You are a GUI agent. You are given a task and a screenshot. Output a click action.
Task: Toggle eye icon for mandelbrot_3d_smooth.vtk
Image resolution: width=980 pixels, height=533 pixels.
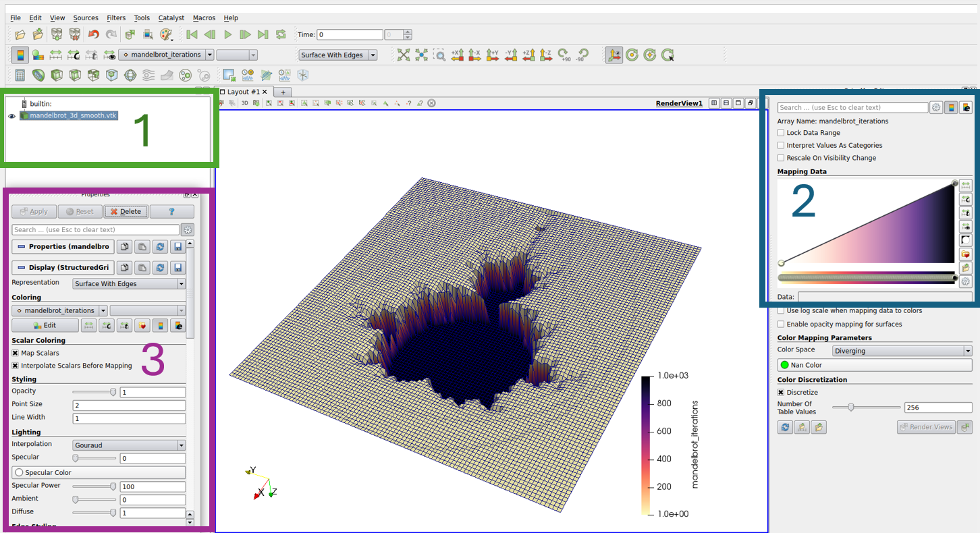coord(11,116)
